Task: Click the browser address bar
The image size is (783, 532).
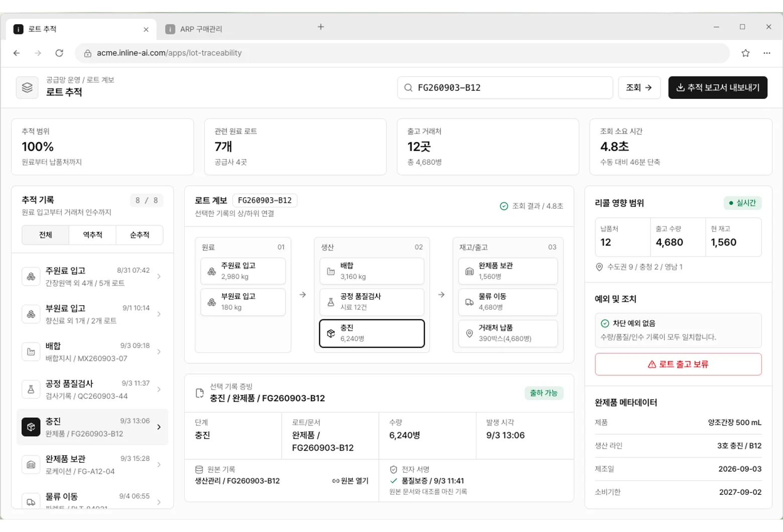Action: tap(402, 53)
